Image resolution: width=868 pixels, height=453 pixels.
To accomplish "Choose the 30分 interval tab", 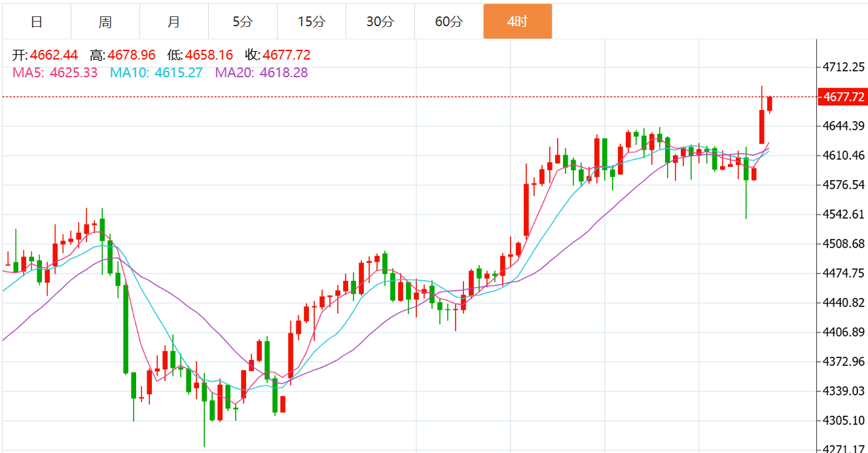I will pyautogui.click(x=380, y=22).
